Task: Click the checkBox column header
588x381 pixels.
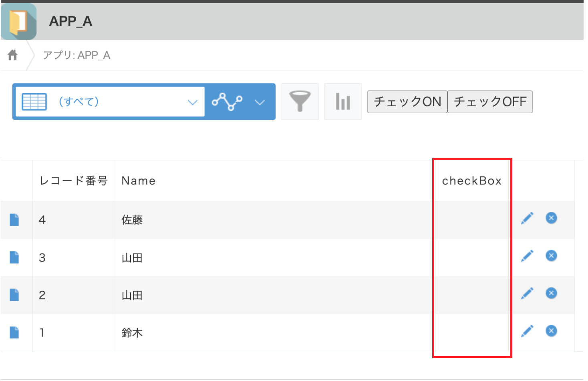Action: 472,181
